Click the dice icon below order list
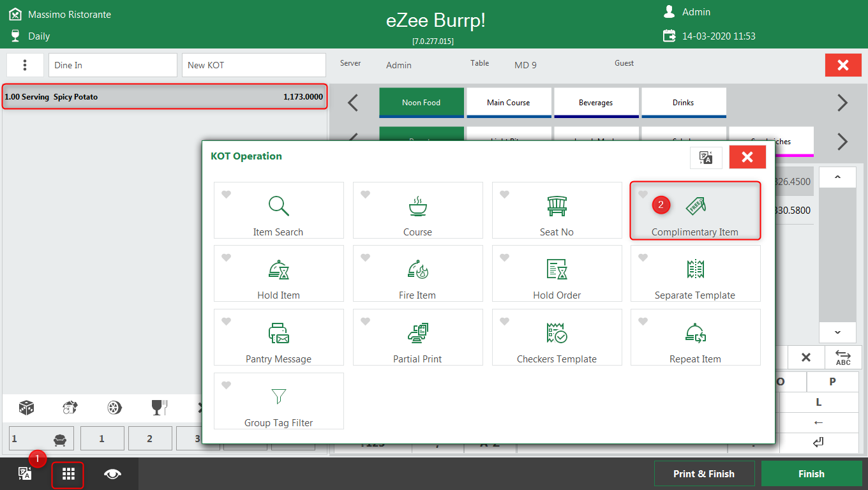 tap(26, 408)
